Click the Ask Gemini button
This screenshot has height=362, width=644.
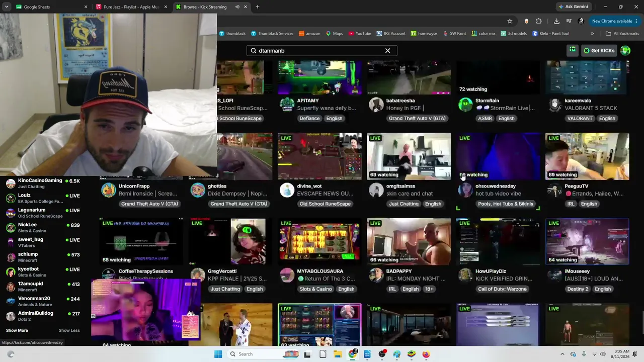point(573,7)
